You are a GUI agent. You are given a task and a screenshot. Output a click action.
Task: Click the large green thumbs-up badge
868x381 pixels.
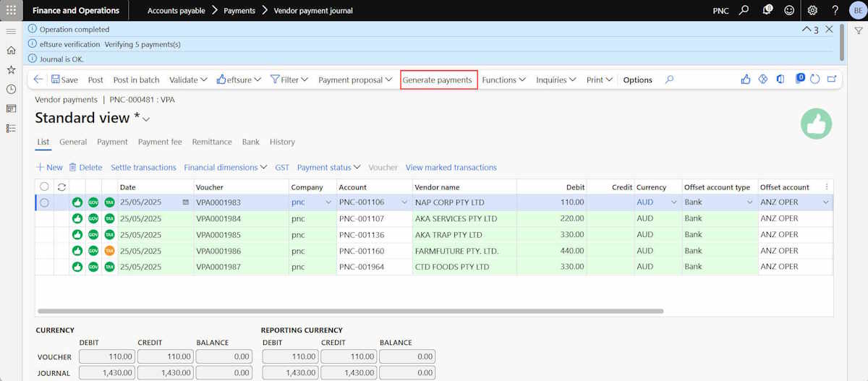(816, 124)
